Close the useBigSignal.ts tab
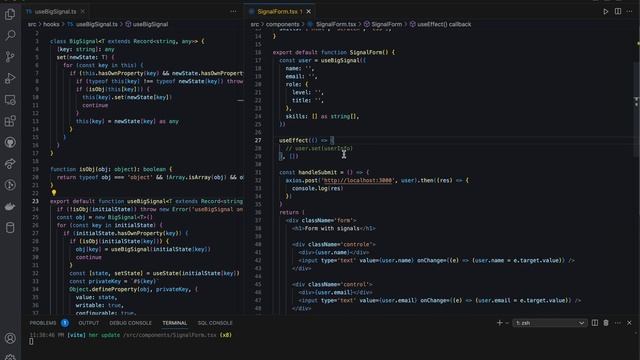 coord(83,11)
